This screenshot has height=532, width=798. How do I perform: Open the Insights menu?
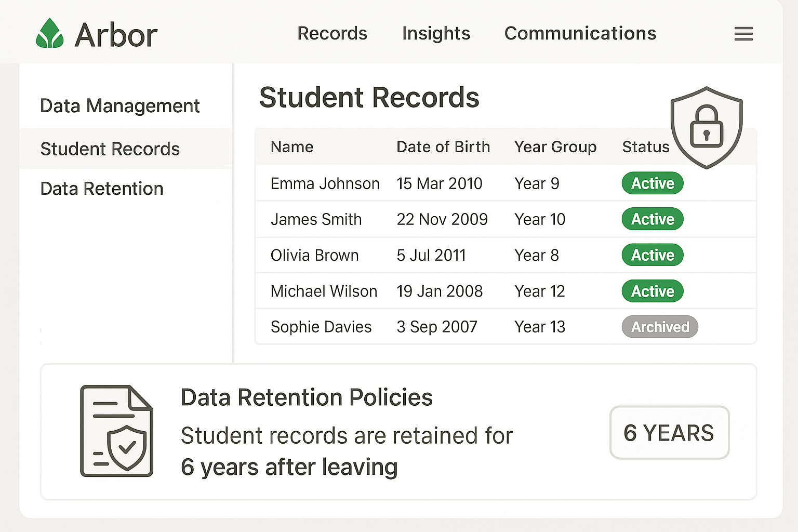coord(436,33)
